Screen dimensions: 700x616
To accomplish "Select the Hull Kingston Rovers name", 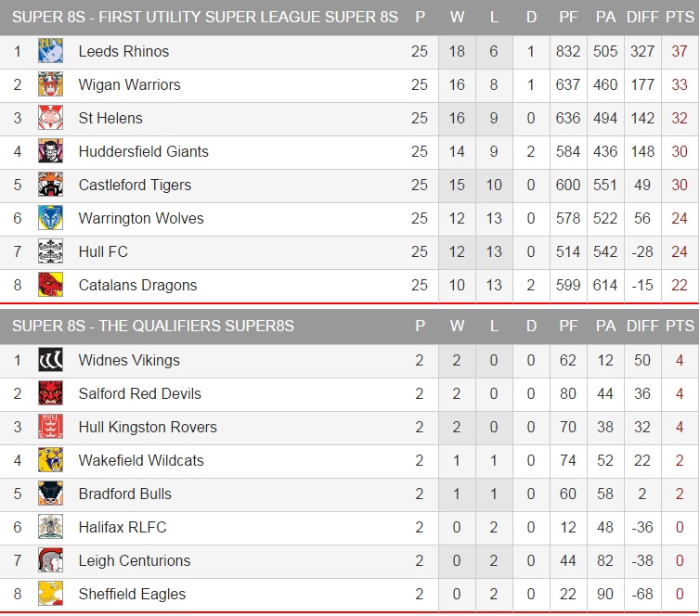I will pyautogui.click(x=148, y=427).
